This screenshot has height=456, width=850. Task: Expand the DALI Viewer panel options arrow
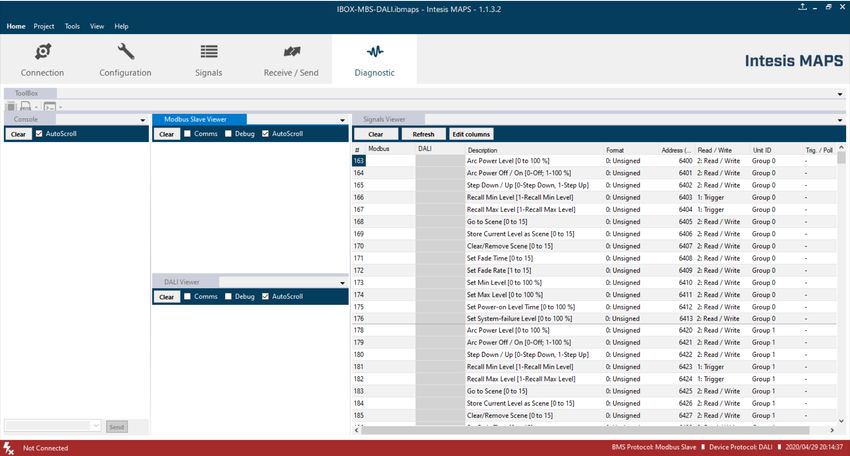342,283
